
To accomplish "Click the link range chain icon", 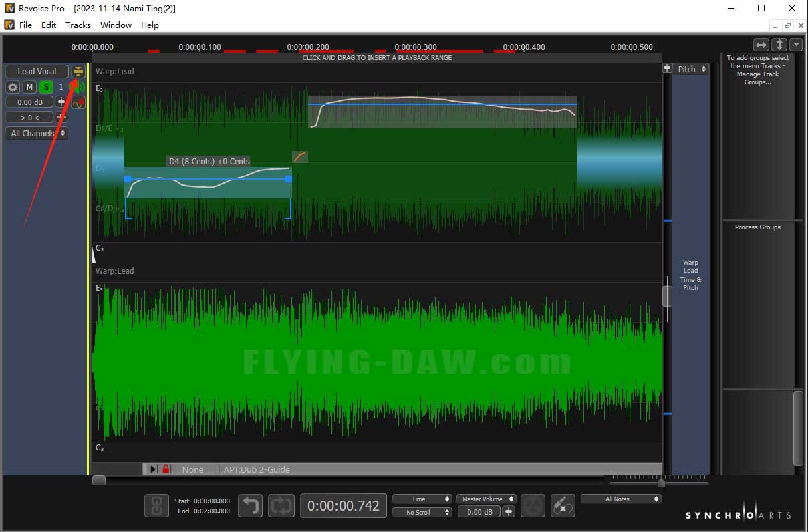I will pos(156,506).
